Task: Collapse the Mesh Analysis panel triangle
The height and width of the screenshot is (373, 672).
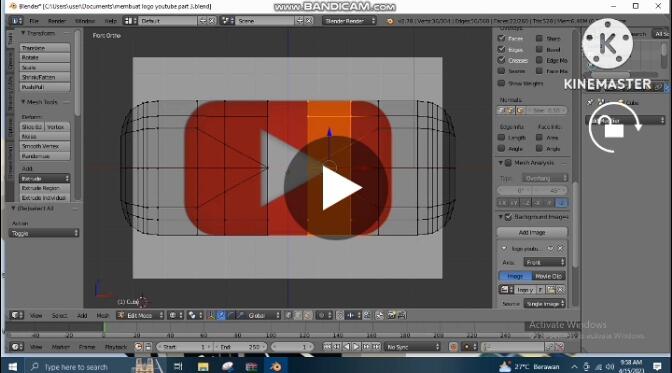Action: point(501,163)
